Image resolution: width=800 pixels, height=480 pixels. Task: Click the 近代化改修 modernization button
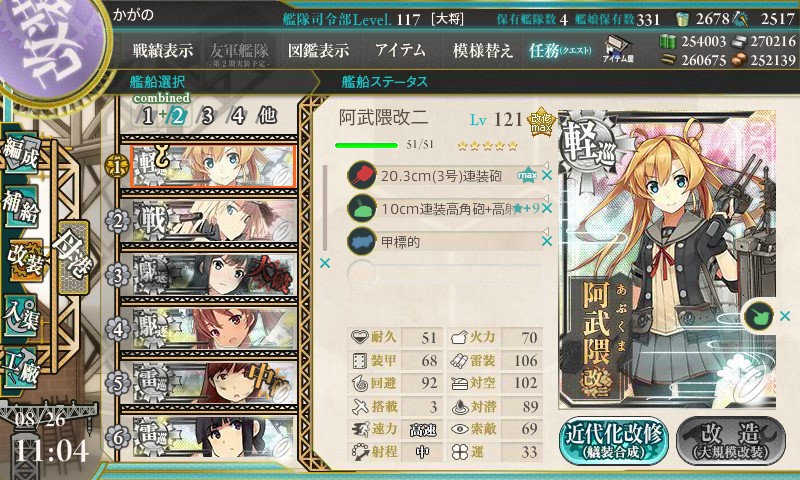coord(613,440)
